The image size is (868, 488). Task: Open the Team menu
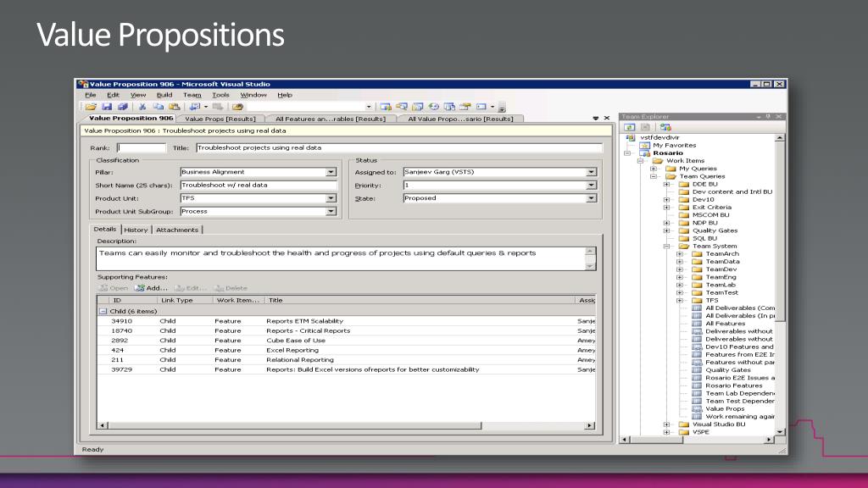(x=192, y=95)
